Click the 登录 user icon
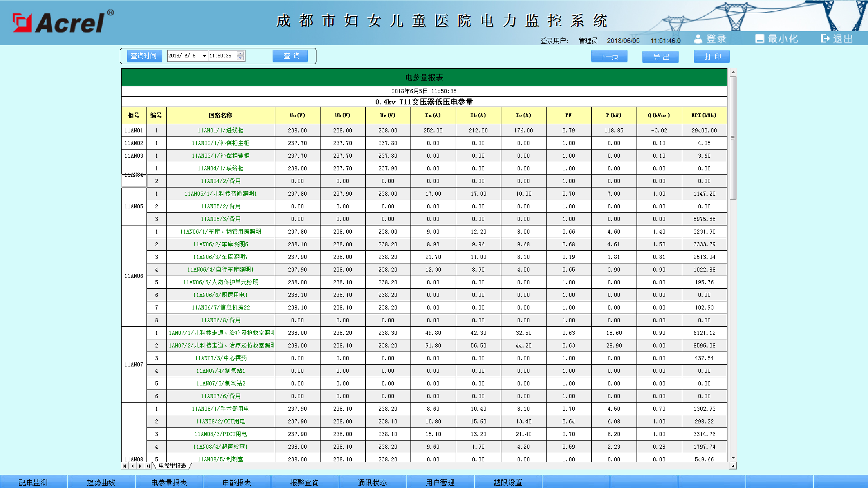868x488 pixels. (x=698, y=39)
